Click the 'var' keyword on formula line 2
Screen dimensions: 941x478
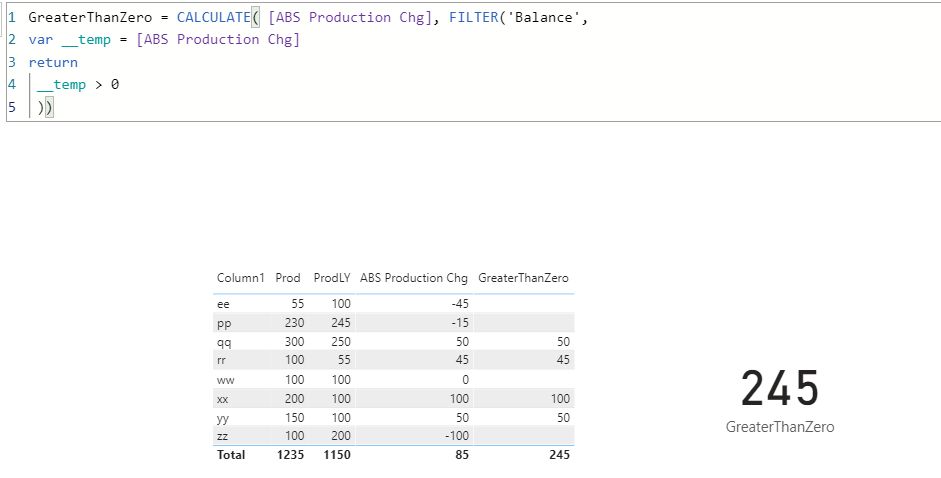tap(40, 40)
